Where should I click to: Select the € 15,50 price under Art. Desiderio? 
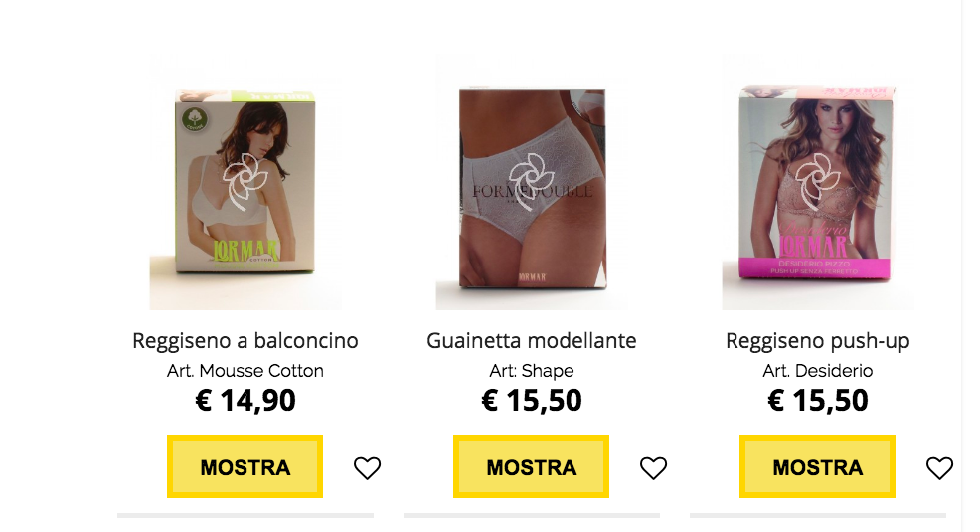tap(818, 400)
